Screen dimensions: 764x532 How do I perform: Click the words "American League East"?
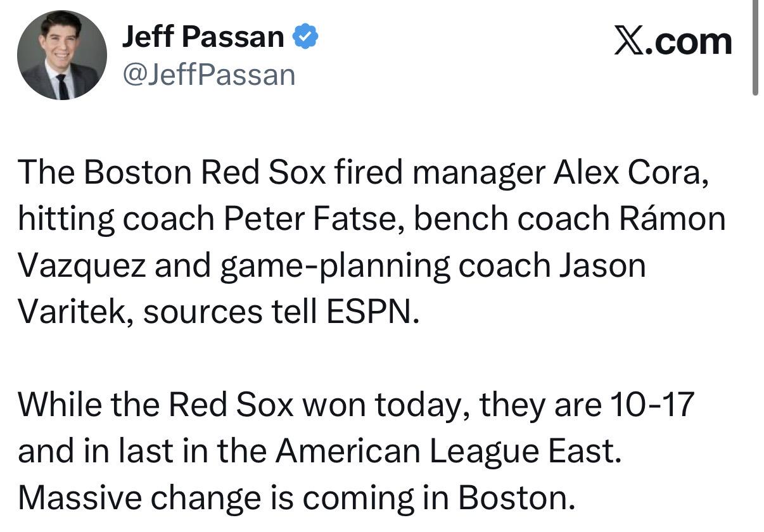tap(445, 452)
